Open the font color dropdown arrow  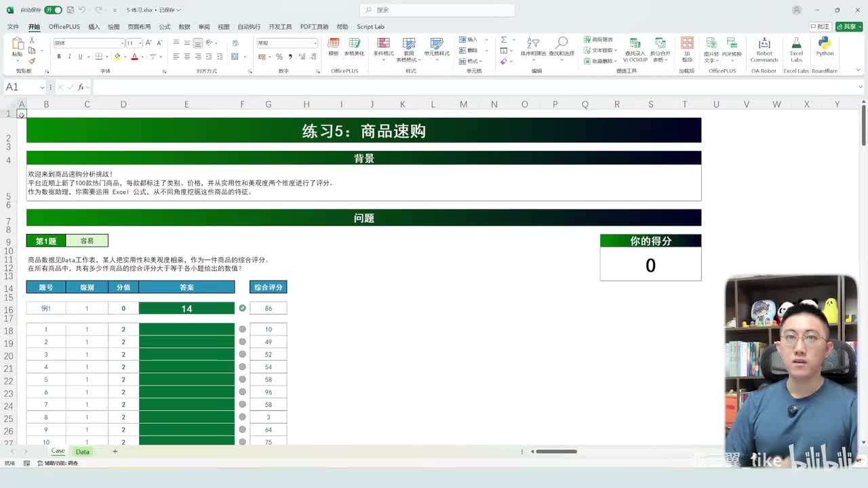(x=142, y=56)
